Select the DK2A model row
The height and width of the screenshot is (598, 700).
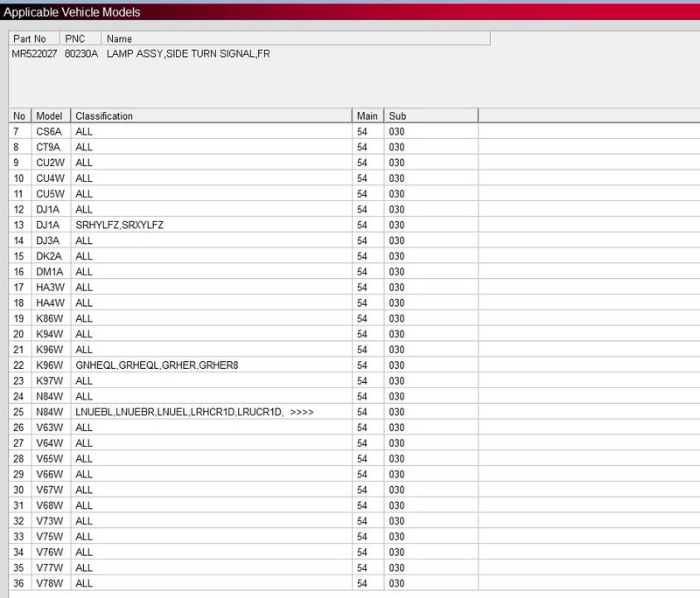pyautogui.click(x=49, y=256)
